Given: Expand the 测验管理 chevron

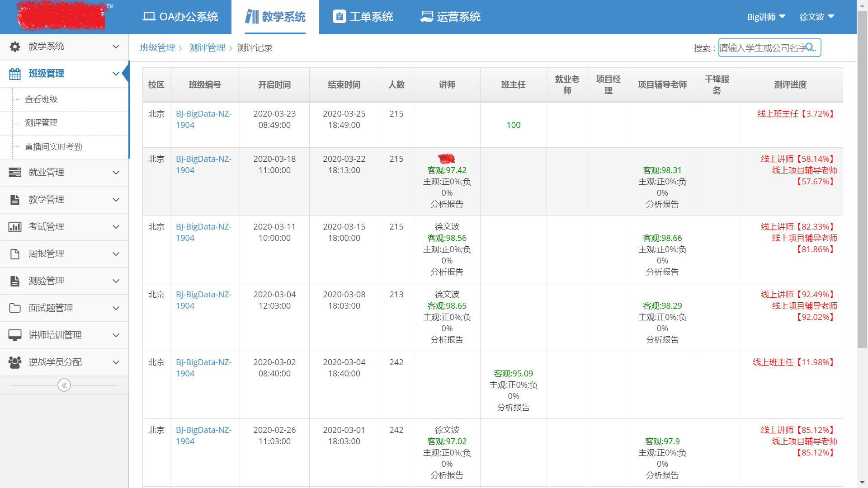Looking at the screenshot, I should [116, 281].
